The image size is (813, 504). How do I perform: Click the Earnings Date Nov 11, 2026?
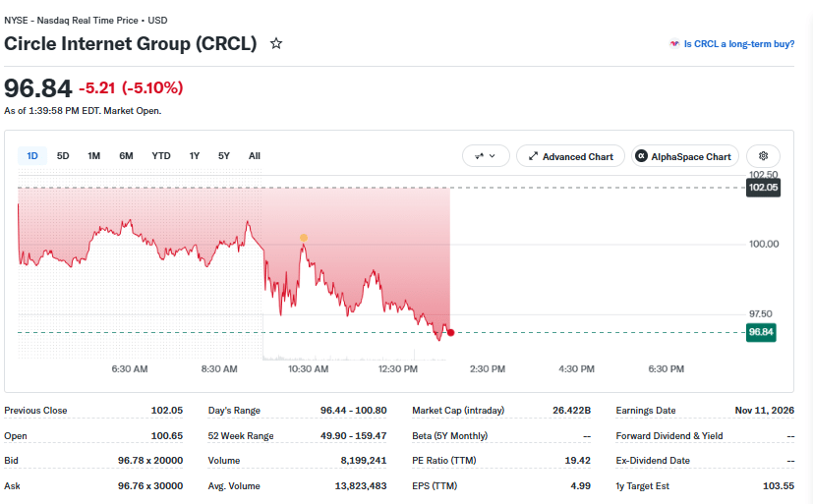coord(764,411)
